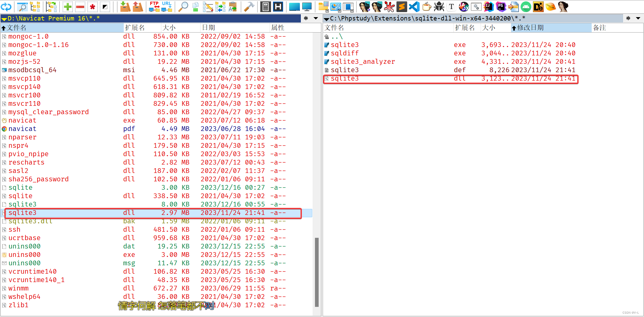644x317 pixels.
Task: Go to parent directory ..\ in right panel
Action: [x=336, y=37]
